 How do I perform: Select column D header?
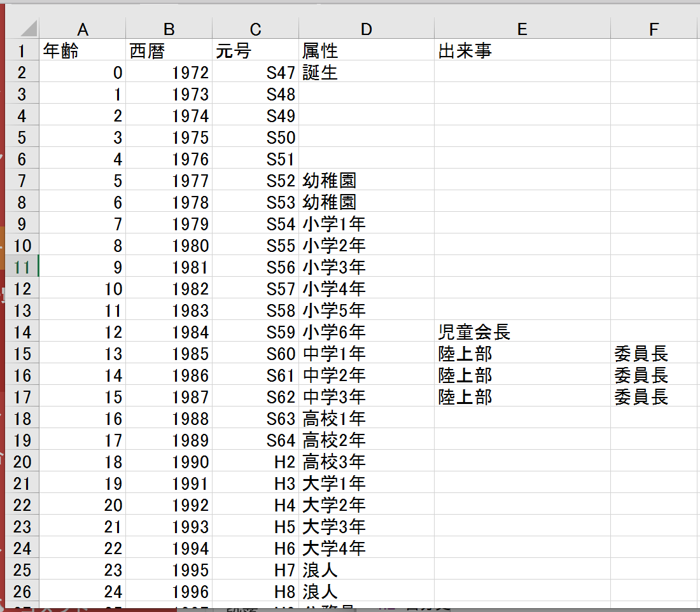(x=367, y=29)
